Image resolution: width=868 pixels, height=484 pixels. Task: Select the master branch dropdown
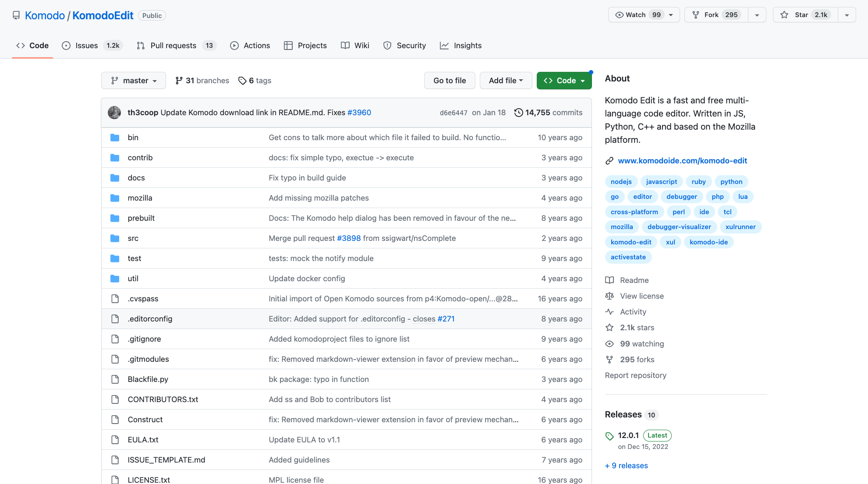click(x=133, y=80)
